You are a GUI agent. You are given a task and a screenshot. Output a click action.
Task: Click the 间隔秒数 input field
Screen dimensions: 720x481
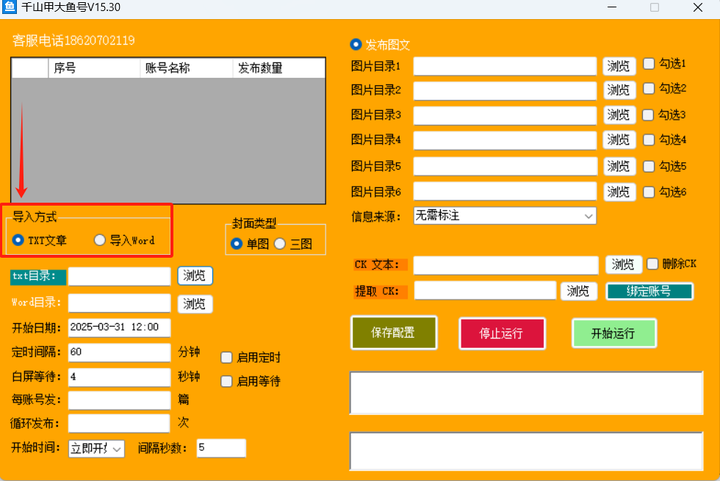[x=221, y=448]
